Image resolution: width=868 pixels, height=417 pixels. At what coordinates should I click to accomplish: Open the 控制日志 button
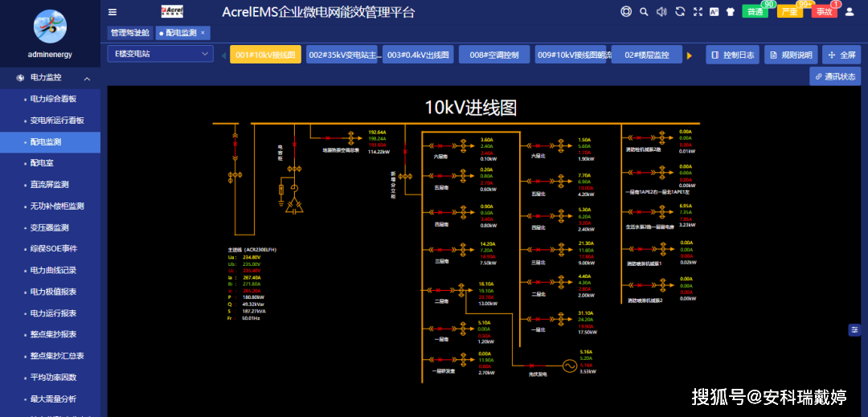click(733, 55)
